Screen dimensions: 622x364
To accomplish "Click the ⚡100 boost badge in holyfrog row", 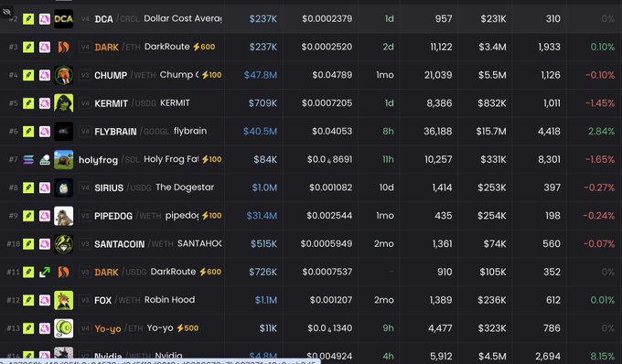I will point(212,159).
